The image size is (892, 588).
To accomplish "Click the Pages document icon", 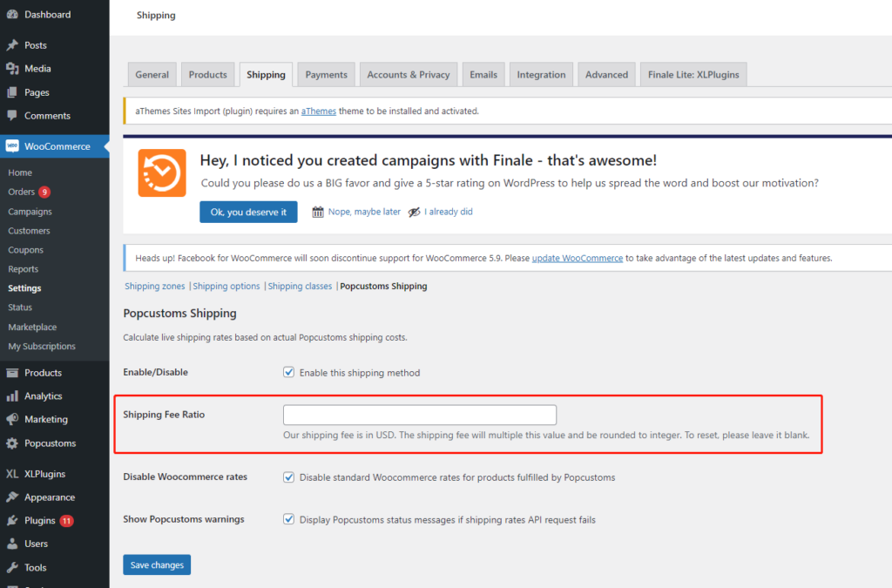I will pos(12,92).
